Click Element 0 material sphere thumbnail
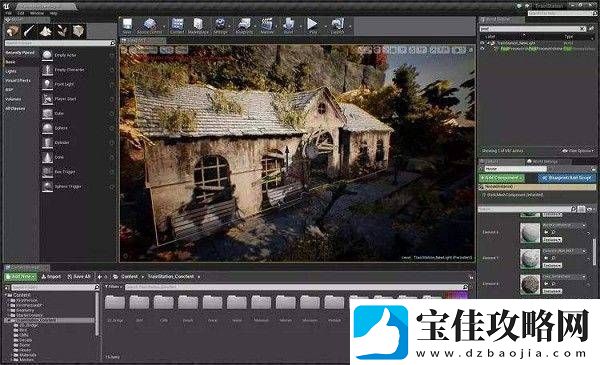Viewport: 600px width, 365px height. pyautogui.click(x=530, y=233)
